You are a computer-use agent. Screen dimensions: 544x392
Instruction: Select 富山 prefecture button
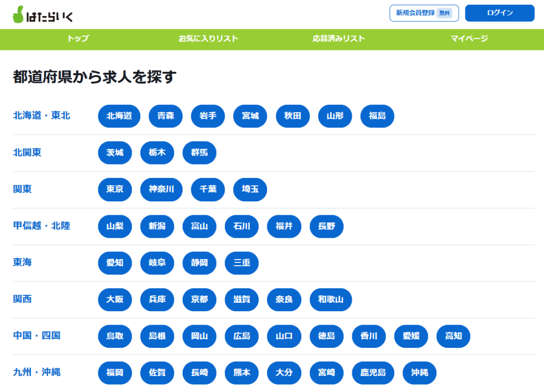tap(200, 226)
